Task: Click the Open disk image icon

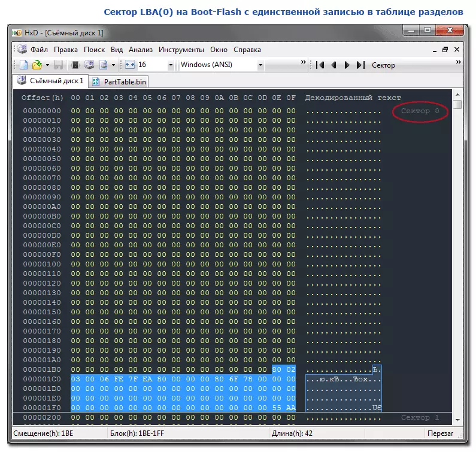Action: coord(103,65)
